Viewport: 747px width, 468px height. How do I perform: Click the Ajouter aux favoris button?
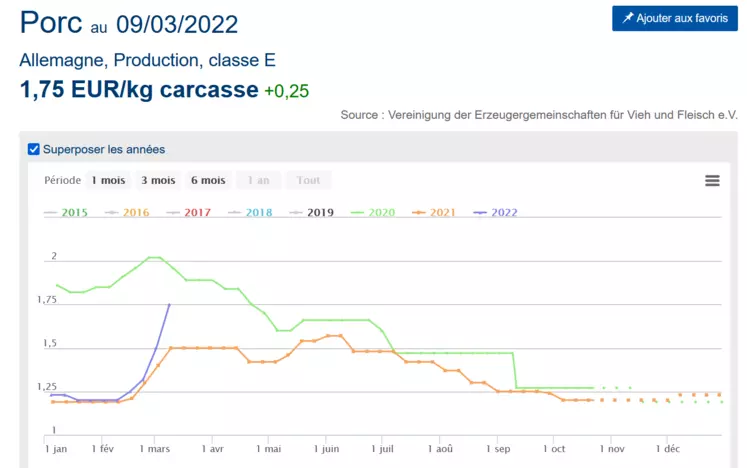pyautogui.click(x=675, y=18)
